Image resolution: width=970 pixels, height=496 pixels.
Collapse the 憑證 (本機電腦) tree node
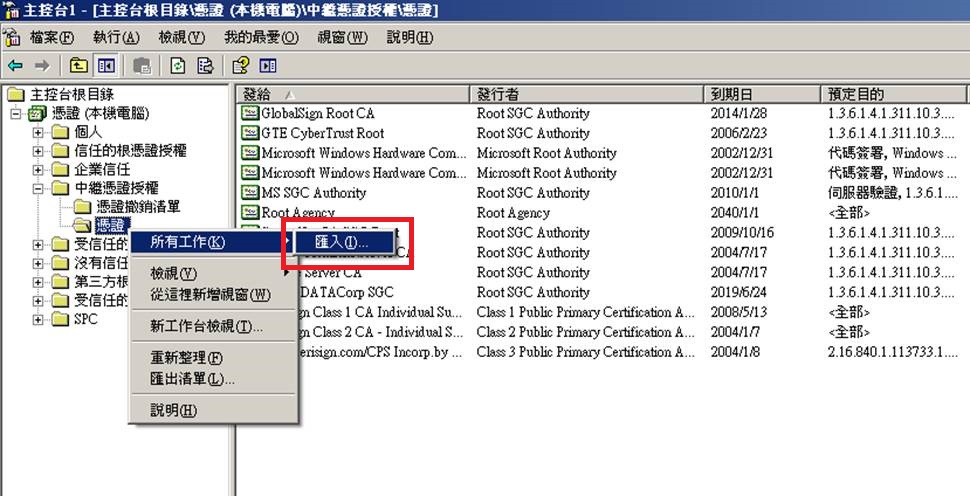15,114
